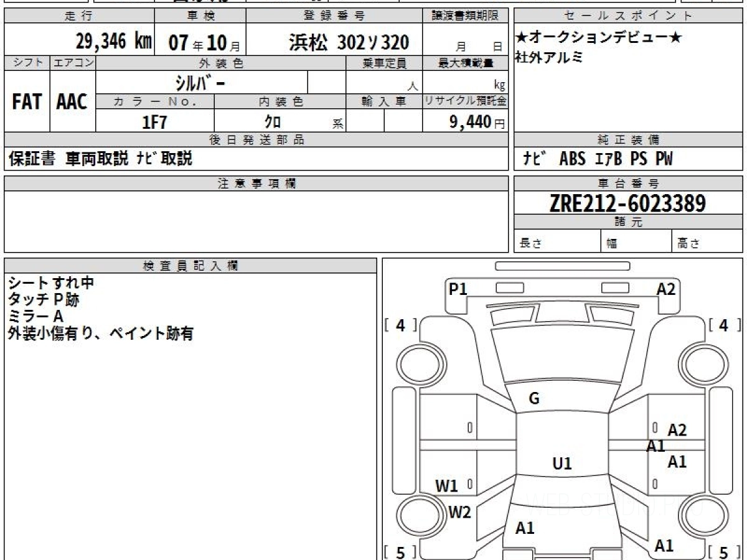Screen dimensions: 747x560
Task: Select recycle deposit 9,440円
Action: tap(477, 122)
